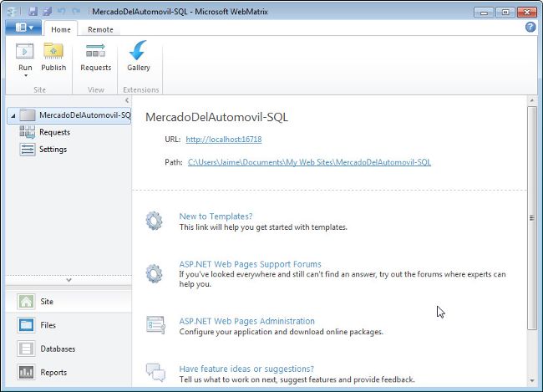The height and width of the screenshot is (392, 543).
Task: Click the Databases workspace icon
Action: pos(26,349)
